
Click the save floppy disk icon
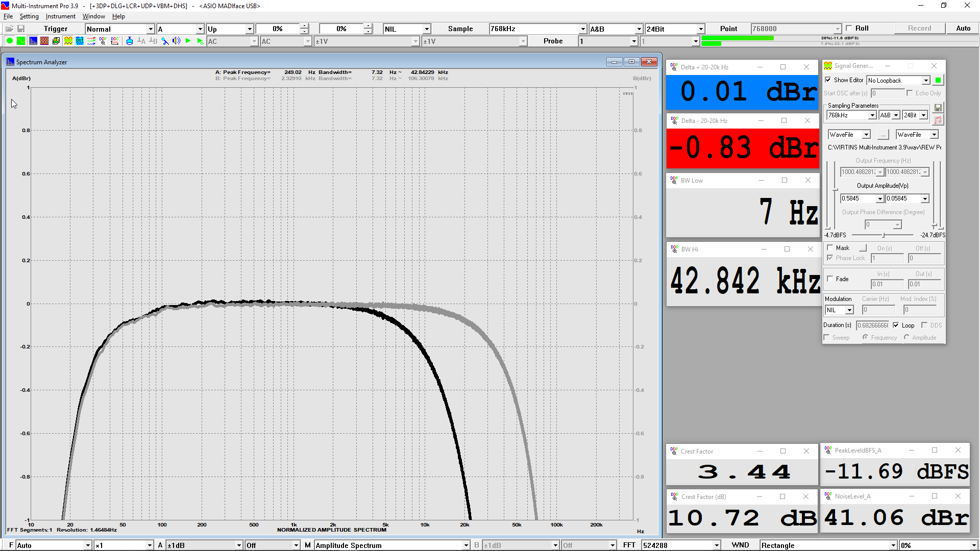[x=21, y=29]
